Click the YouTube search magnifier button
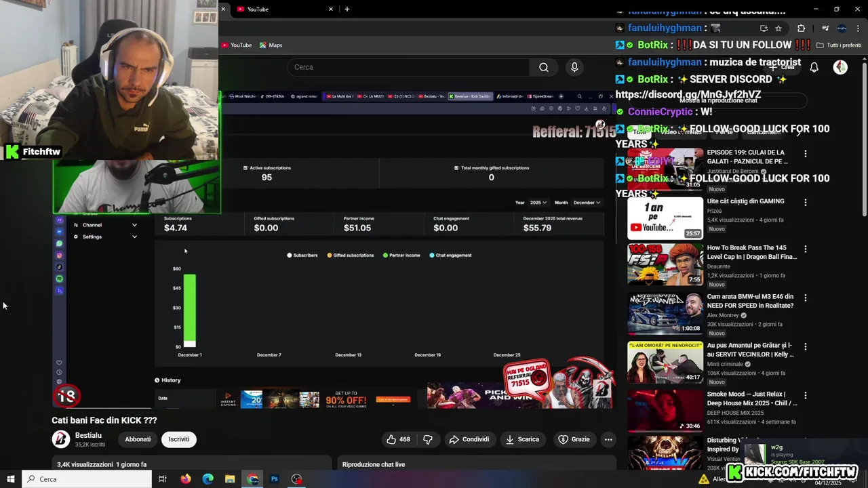868x488 pixels. [543, 67]
